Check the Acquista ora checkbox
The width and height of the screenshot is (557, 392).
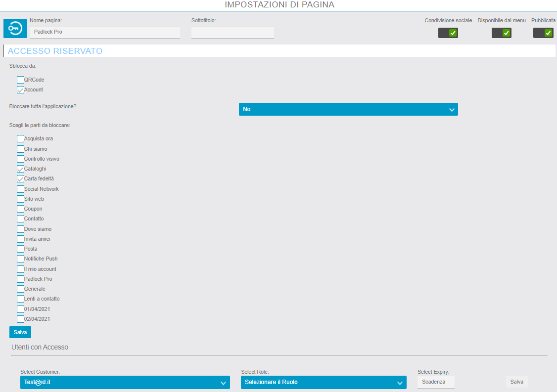(20, 139)
